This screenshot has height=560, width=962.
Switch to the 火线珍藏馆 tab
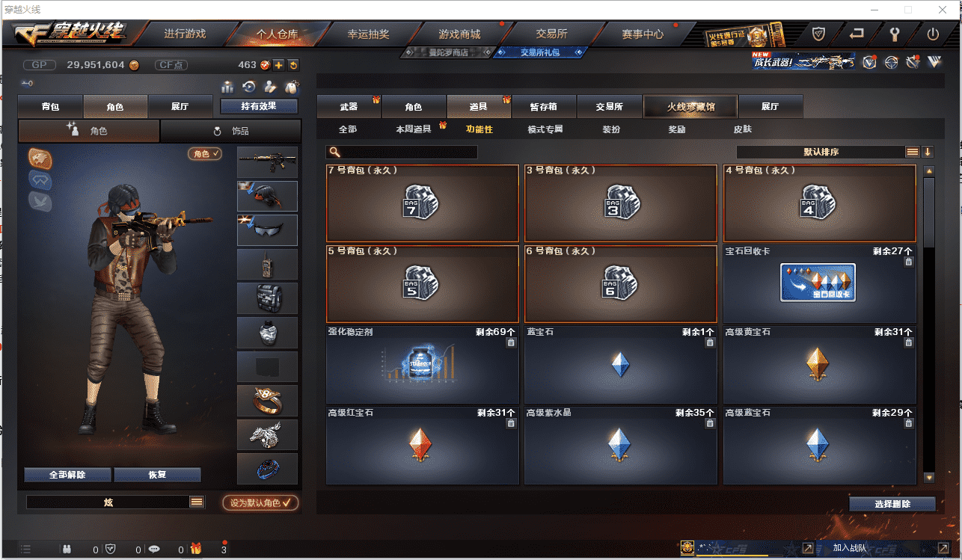[690, 107]
